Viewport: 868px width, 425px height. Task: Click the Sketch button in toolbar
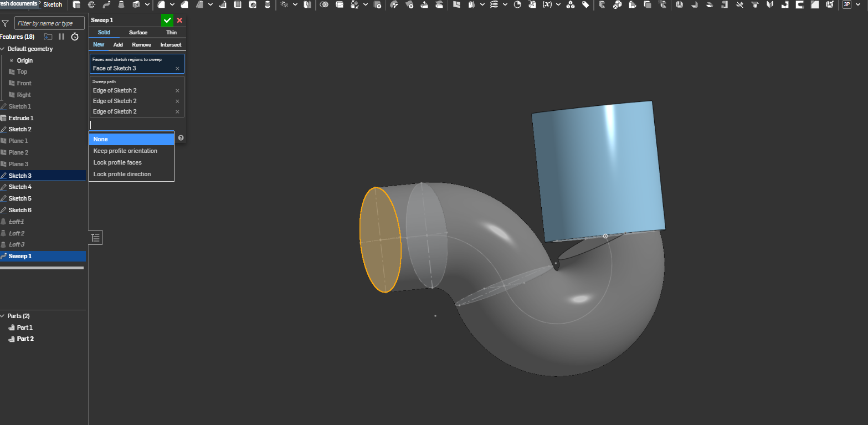[53, 4]
